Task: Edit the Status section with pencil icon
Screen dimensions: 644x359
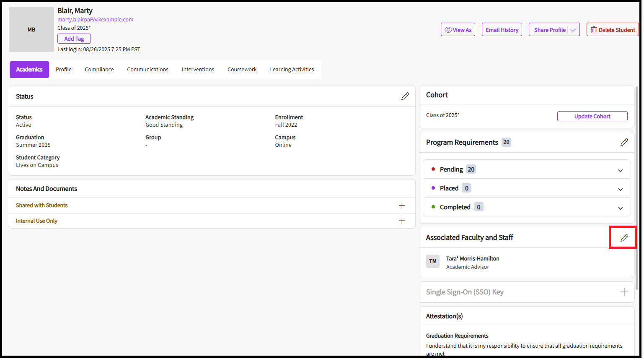Action: (405, 96)
